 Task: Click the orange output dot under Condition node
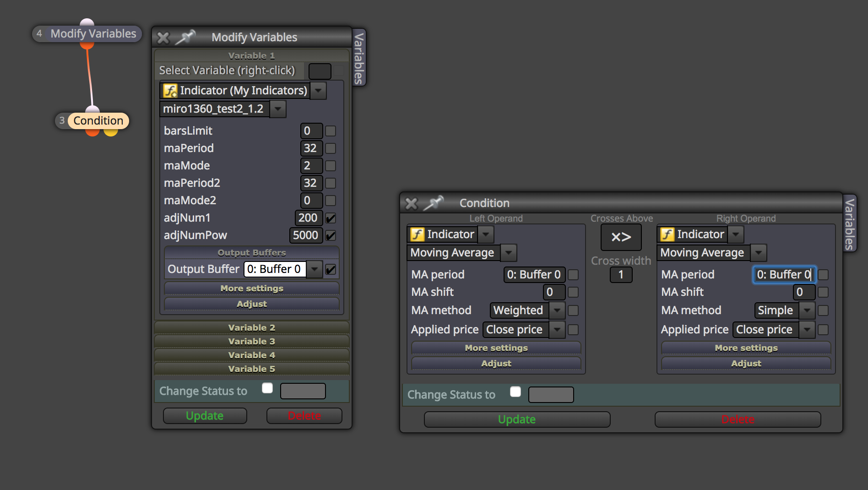(x=92, y=132)
